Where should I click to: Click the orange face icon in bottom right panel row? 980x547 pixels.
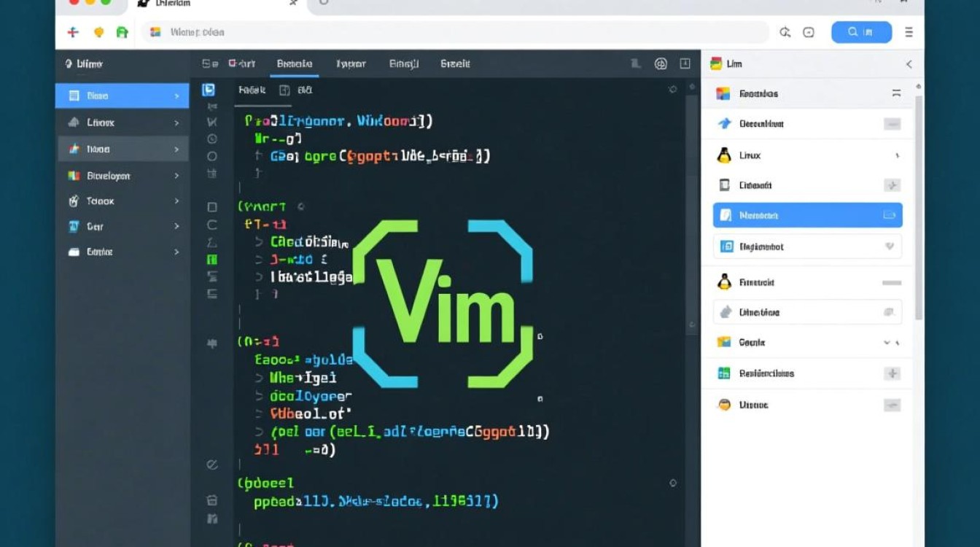click(724, 405)
